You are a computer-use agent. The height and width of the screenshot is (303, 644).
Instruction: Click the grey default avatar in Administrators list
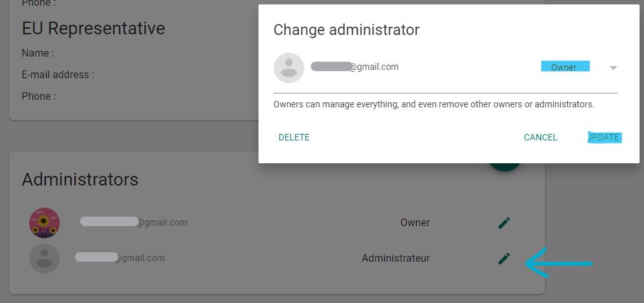pyautogui.click(x=44, y=259)
